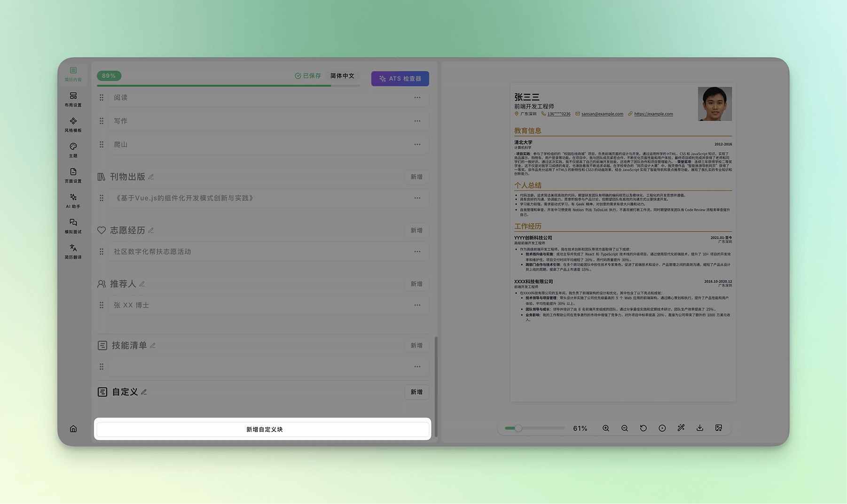The height and width of the screenshot is (504, 847).
Task: Open the 风格模板 sidebar tab
Action: (73, 125)
